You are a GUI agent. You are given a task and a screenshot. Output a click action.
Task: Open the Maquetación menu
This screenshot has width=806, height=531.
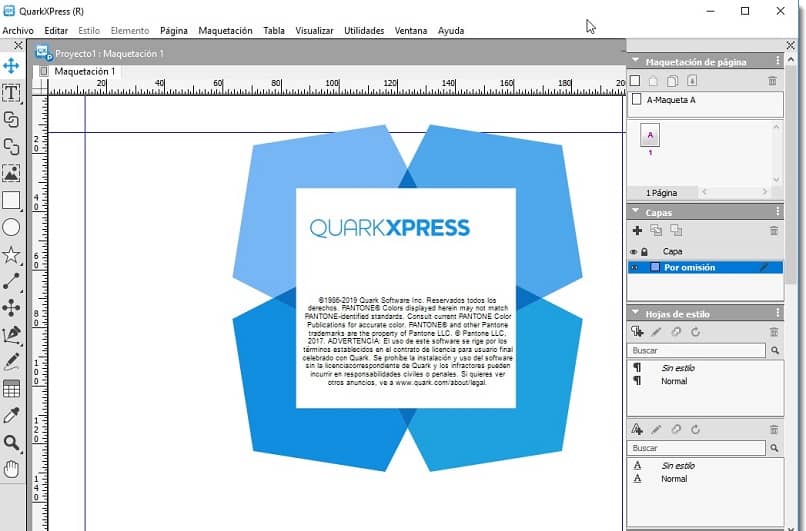point(225,31)
